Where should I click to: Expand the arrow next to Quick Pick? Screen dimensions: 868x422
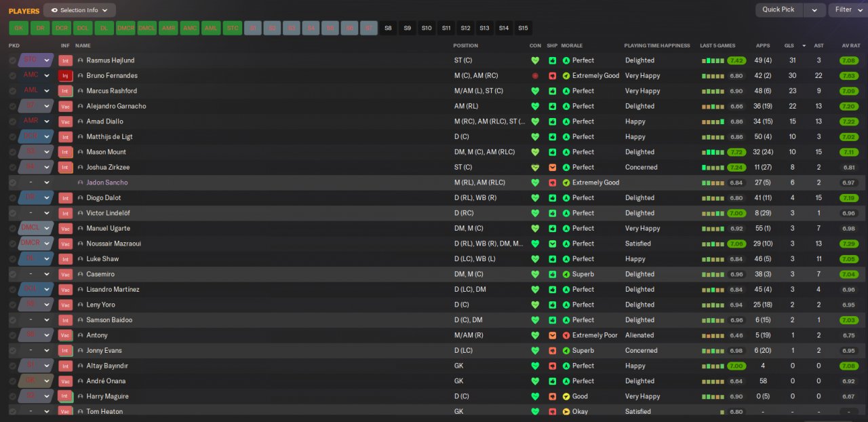[814, 9]
